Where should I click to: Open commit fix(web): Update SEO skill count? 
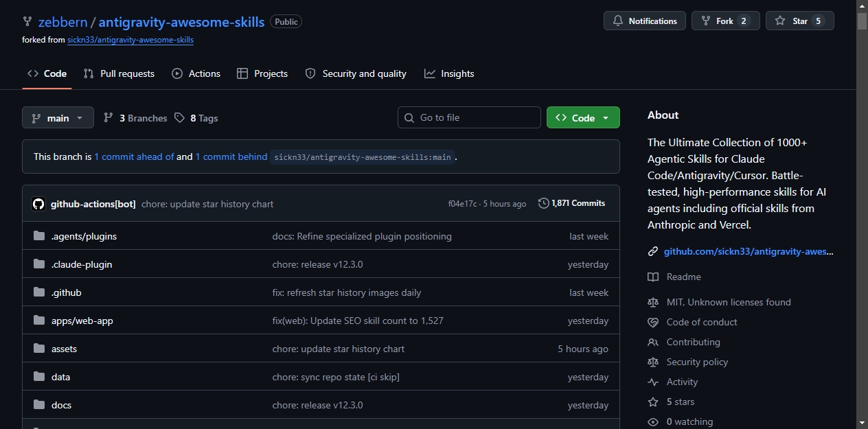(358, 321)
